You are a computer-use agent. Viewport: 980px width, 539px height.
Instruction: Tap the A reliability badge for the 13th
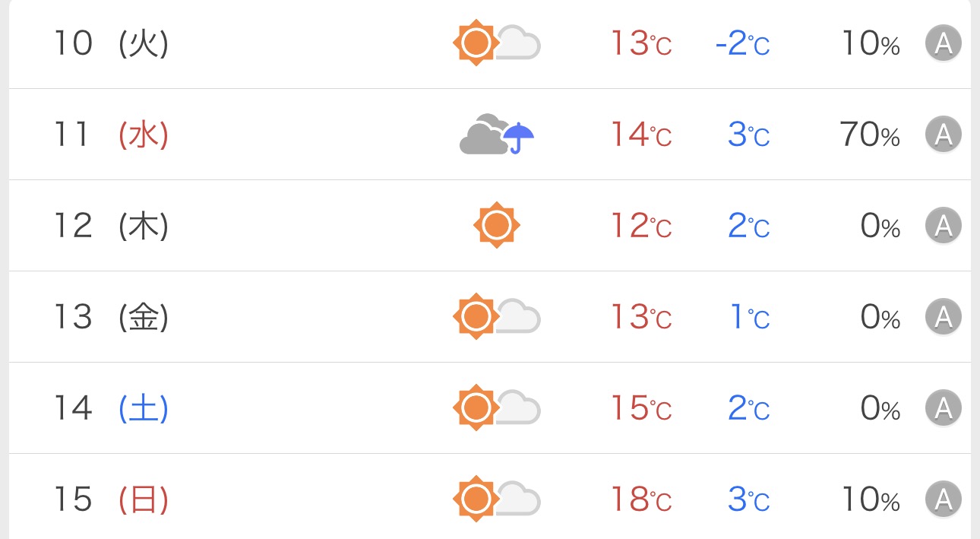(944, 316)
